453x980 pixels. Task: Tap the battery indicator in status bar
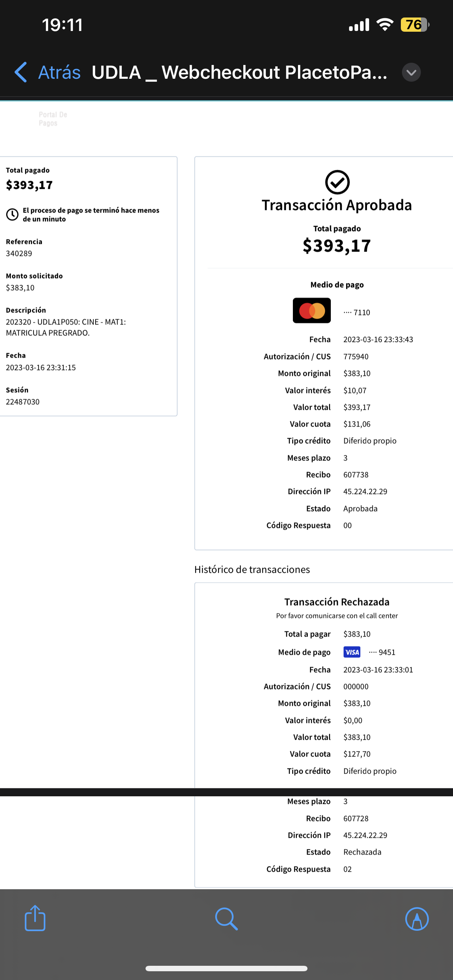(x=414, y=25)
